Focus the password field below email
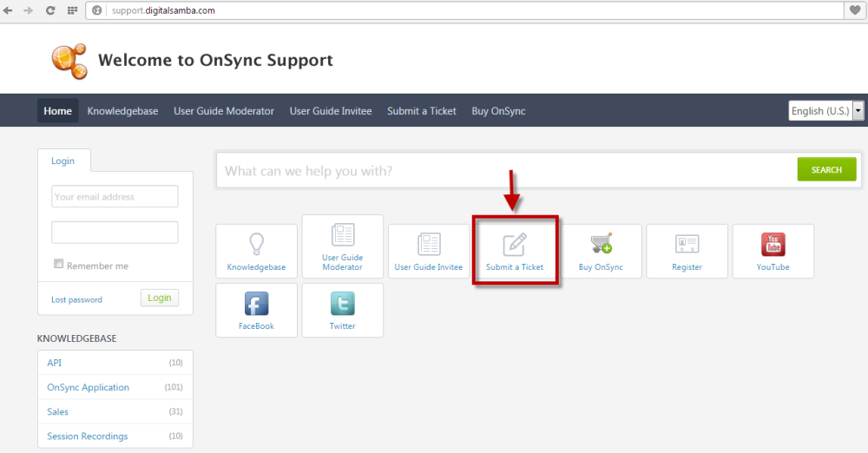Screen dimensions: 868x453 click(x=115, y=232)
